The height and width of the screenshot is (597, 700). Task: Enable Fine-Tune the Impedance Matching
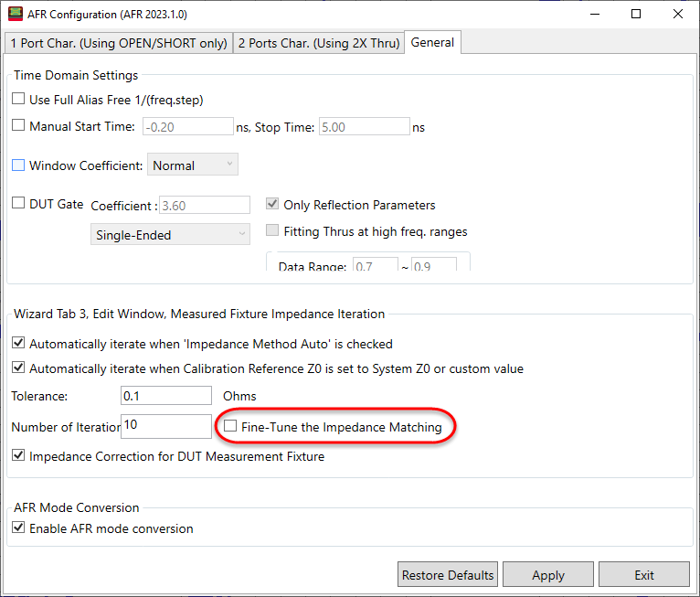pyautogui.click(x=230, y=426)
